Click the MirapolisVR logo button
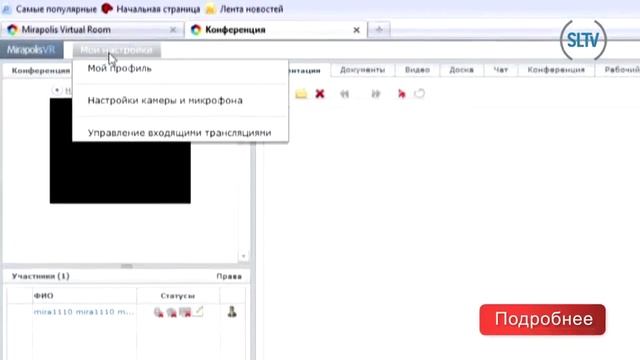 coord(31,50)
